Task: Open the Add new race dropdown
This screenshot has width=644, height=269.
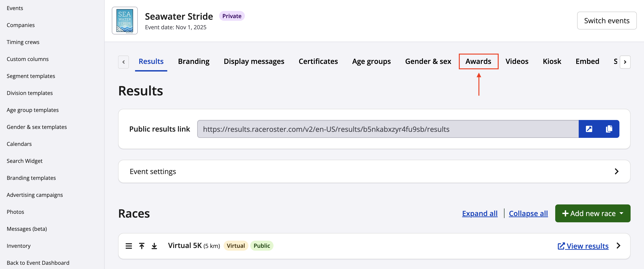Action: click(593, 213)
